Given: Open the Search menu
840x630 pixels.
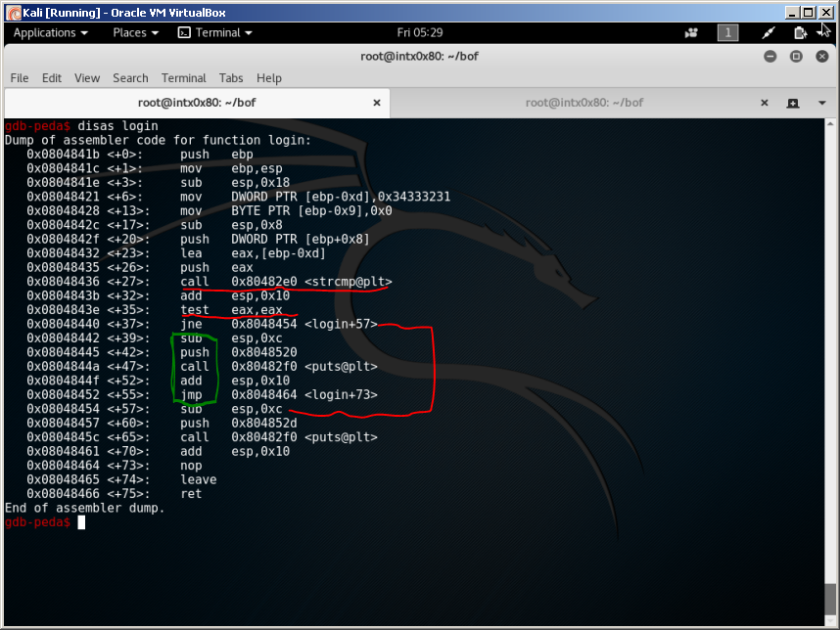Looking at the screenshot, I should (130, 78).
